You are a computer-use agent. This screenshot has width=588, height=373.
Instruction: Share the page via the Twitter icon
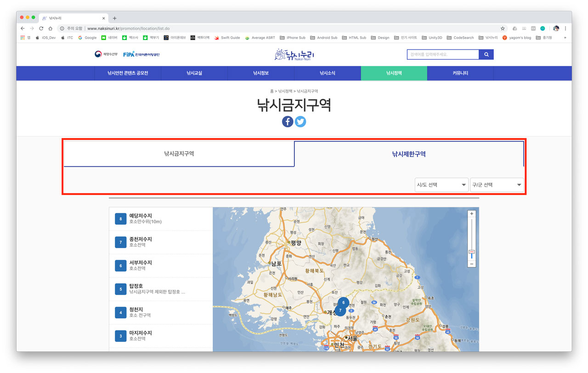tap(300, 121)
